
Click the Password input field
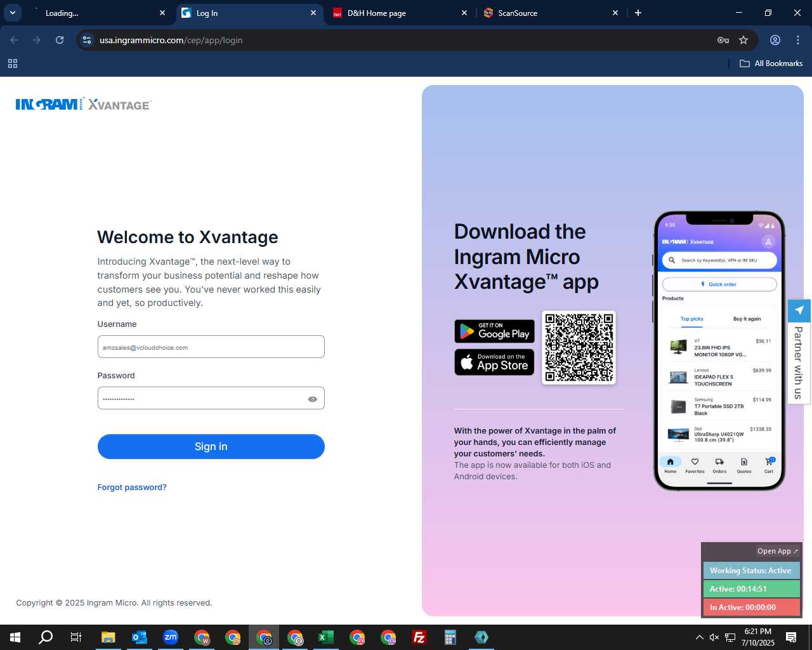[x=211, y=398]
